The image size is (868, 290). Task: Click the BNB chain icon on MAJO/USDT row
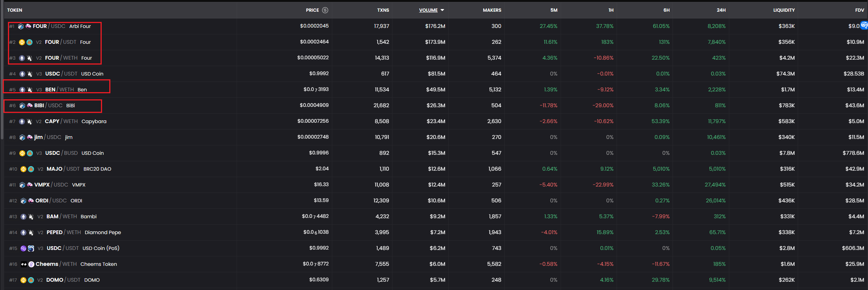23,169
